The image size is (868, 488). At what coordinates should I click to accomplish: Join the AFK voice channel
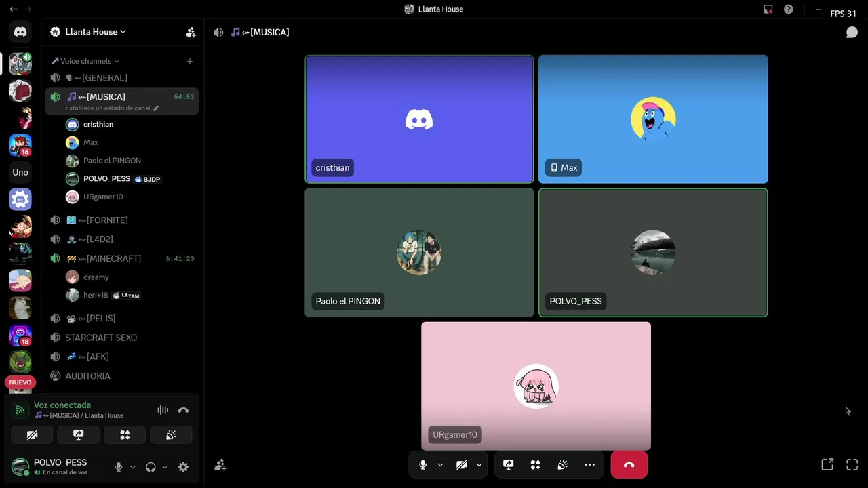[122, 357]
